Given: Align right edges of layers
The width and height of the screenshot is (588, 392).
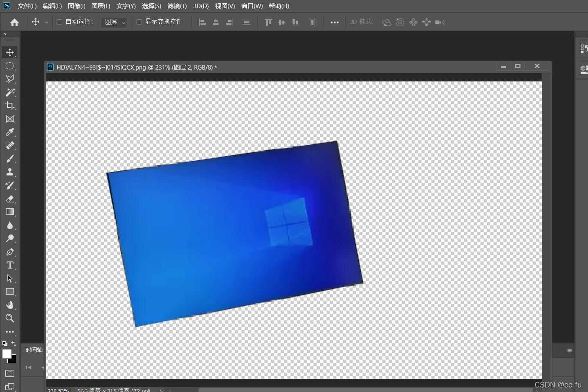Looking at the screenshot, I should coord(229,22).
